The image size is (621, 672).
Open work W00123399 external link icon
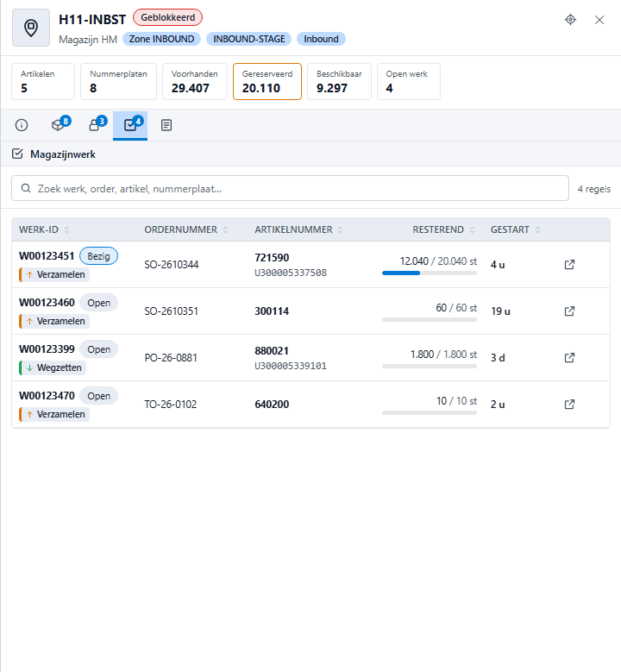coord(569,358)
